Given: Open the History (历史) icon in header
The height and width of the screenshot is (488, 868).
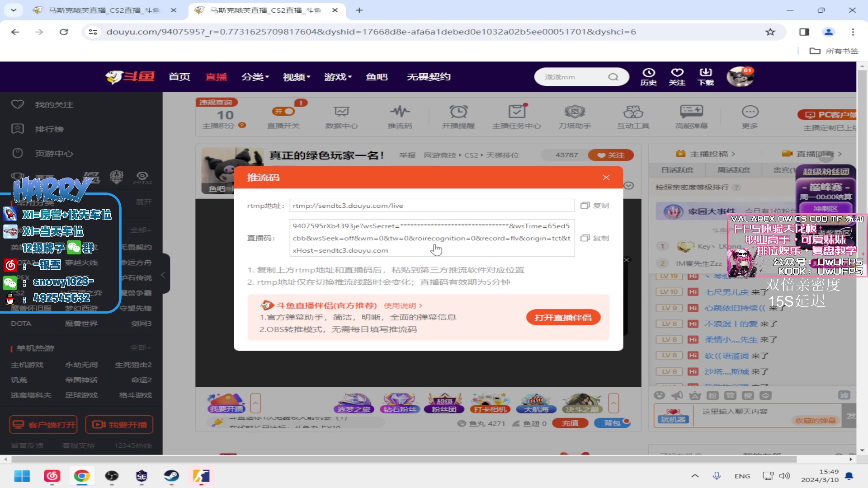Looking at the screenshot, I should (x=649, y=77).
